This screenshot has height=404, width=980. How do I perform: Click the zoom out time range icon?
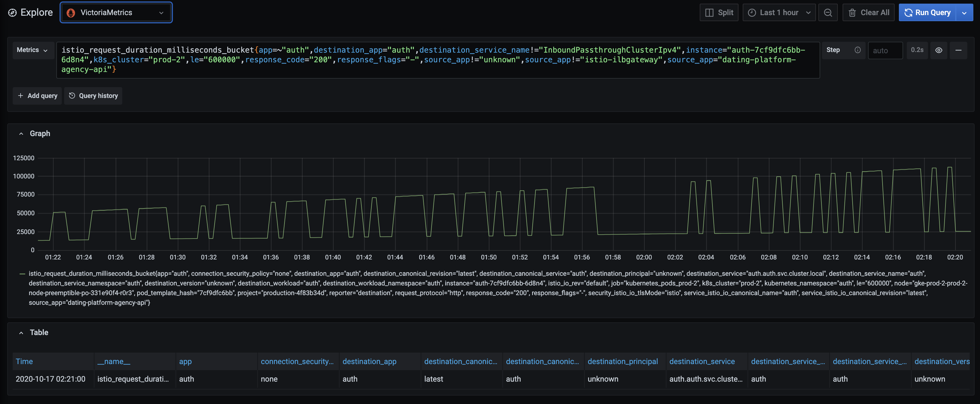tap(827, 12)
